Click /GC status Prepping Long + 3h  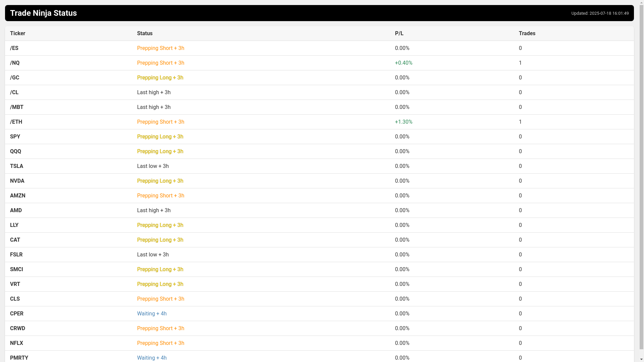point(160,78)
